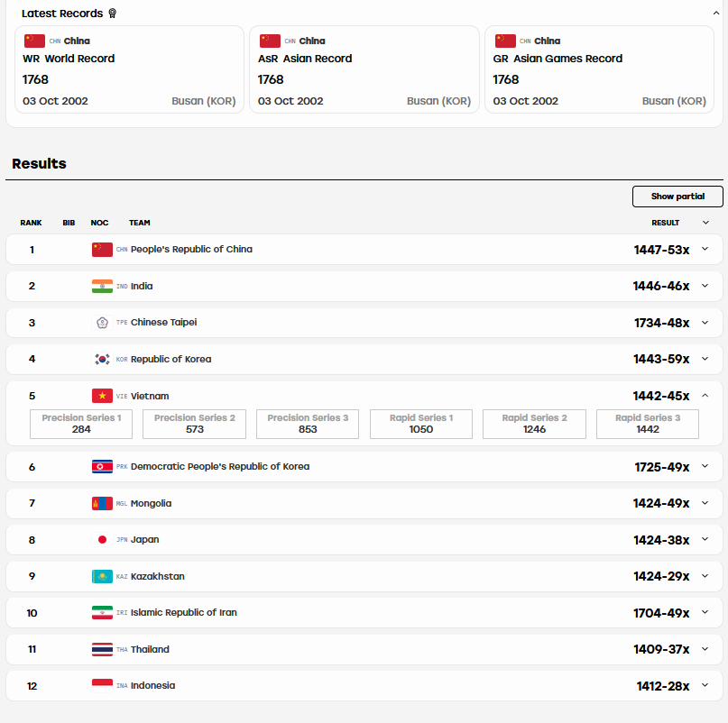Expand Republic of Korea's result row
Image resolution: width=728 pixels, height=723 pixels.
pyautogui.click(x=705, y=359)
